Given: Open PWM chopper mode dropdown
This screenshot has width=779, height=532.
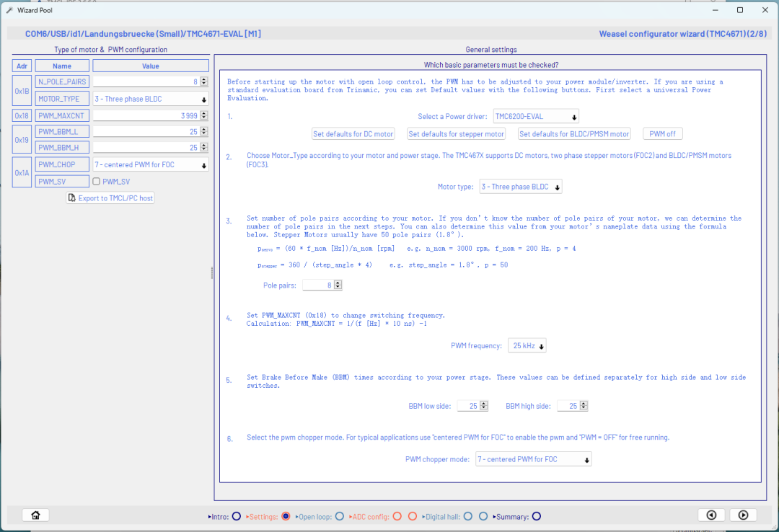Looking at the screenshot, I should tap(533, 459).
